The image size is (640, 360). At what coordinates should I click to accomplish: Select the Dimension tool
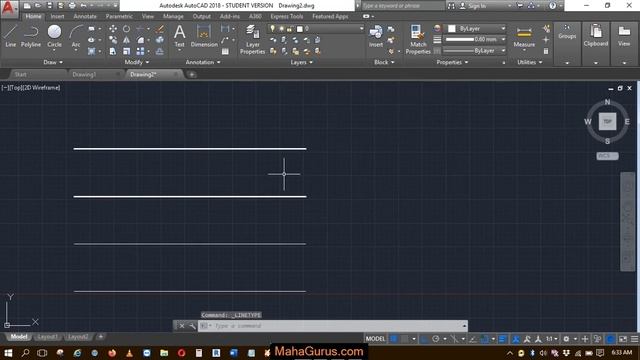(x=204, y=36)
